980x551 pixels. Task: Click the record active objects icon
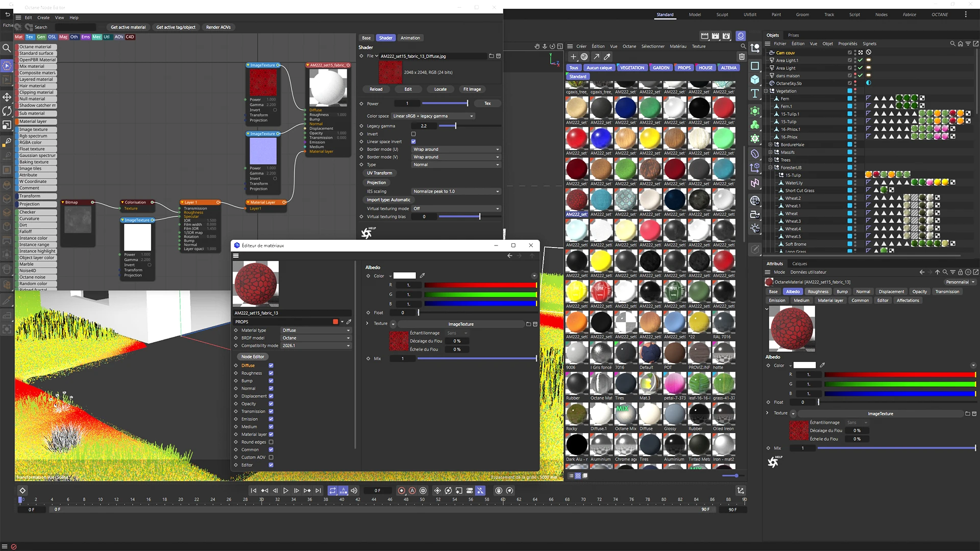pyautogui.click(x=401, y=491)
